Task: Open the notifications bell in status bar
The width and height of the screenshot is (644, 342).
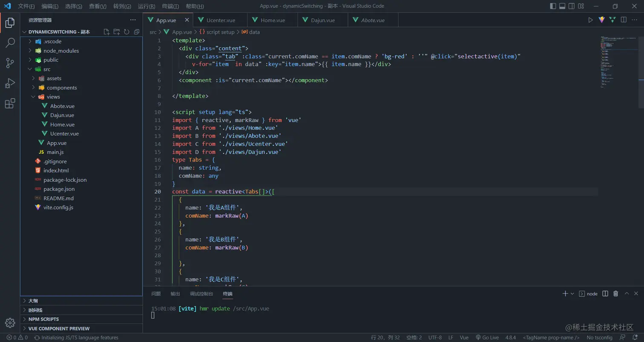Action: tap(635, 337)
